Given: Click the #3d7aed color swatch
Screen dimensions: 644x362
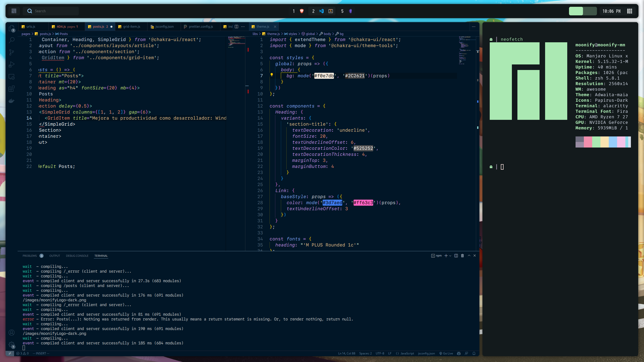Looking at the screenshot, I should [332, 203].
